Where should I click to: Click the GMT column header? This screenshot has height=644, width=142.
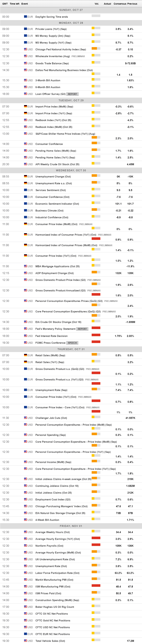point(5,4)
